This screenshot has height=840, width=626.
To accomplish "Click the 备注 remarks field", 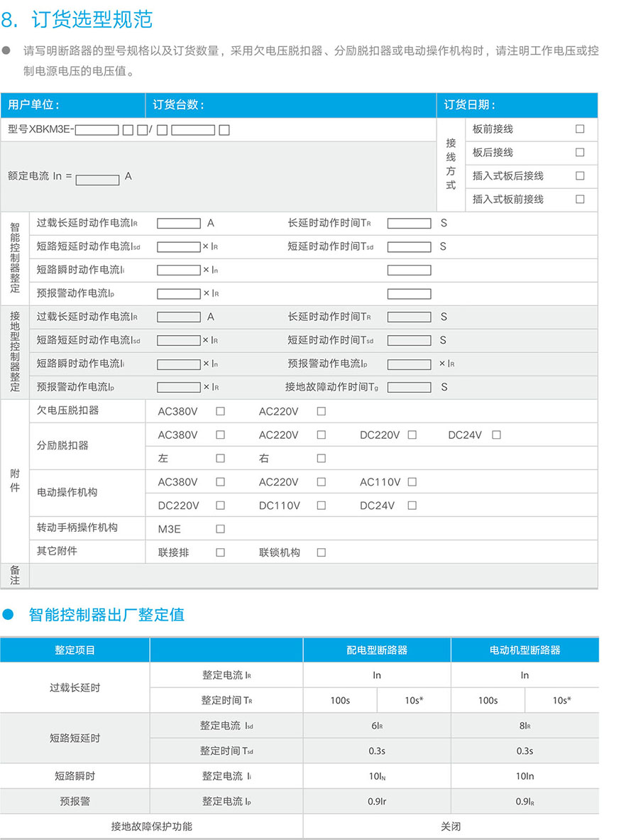I will 312,576.
